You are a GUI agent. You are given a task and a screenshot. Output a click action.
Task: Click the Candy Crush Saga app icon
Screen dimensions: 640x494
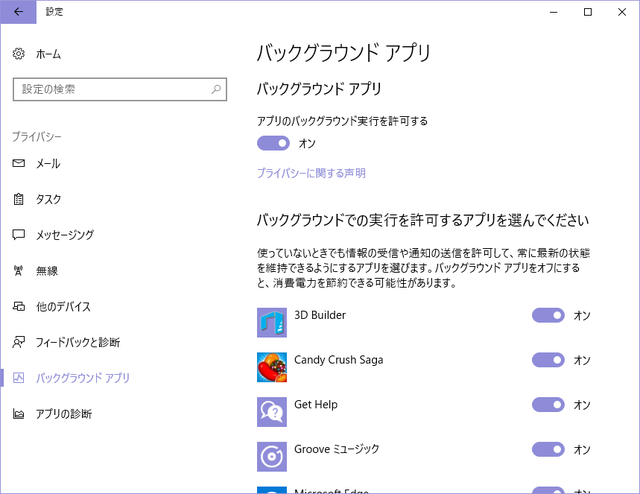point(272,367)
